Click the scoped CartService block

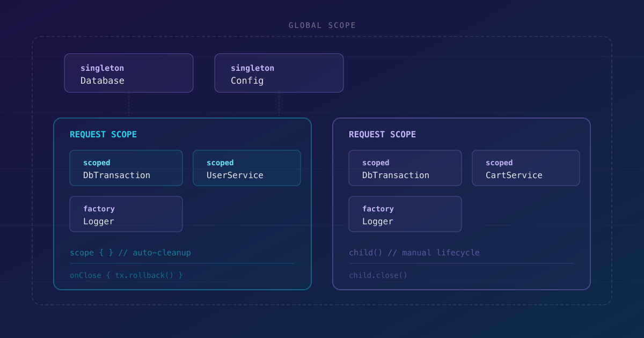coord(525,168)
